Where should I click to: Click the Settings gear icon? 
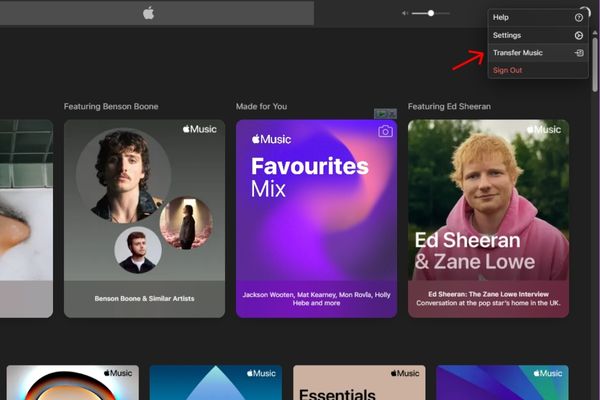pyautogui.click(x=579, y=35)
